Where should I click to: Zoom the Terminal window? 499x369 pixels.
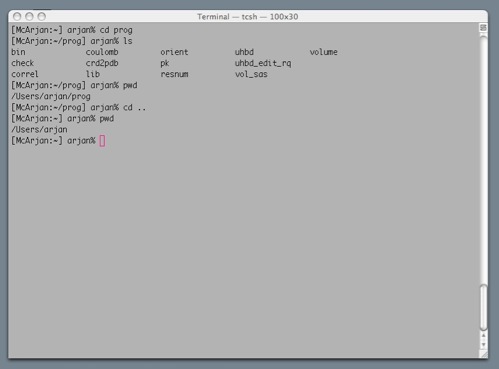(x=42, y=16)
